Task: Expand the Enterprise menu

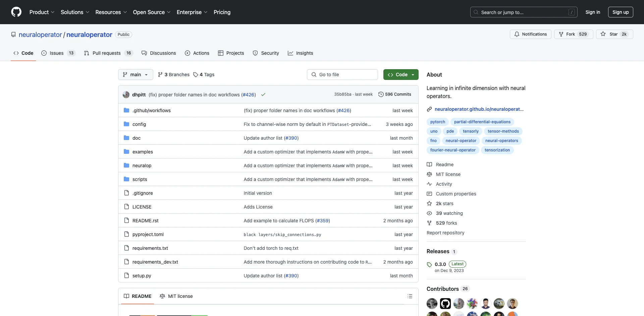Action: coord(192,12)
